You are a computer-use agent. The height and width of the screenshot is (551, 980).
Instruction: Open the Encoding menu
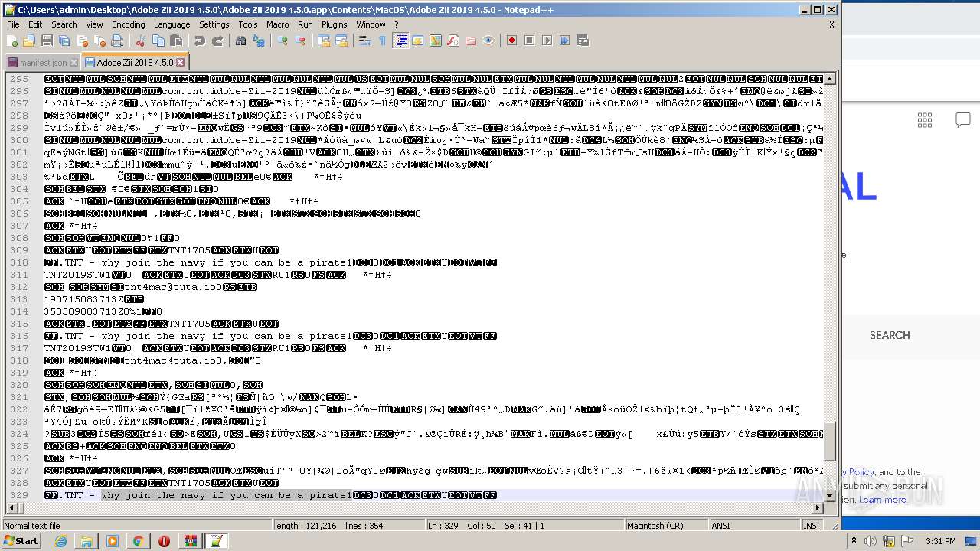click(x=128, y=24)
